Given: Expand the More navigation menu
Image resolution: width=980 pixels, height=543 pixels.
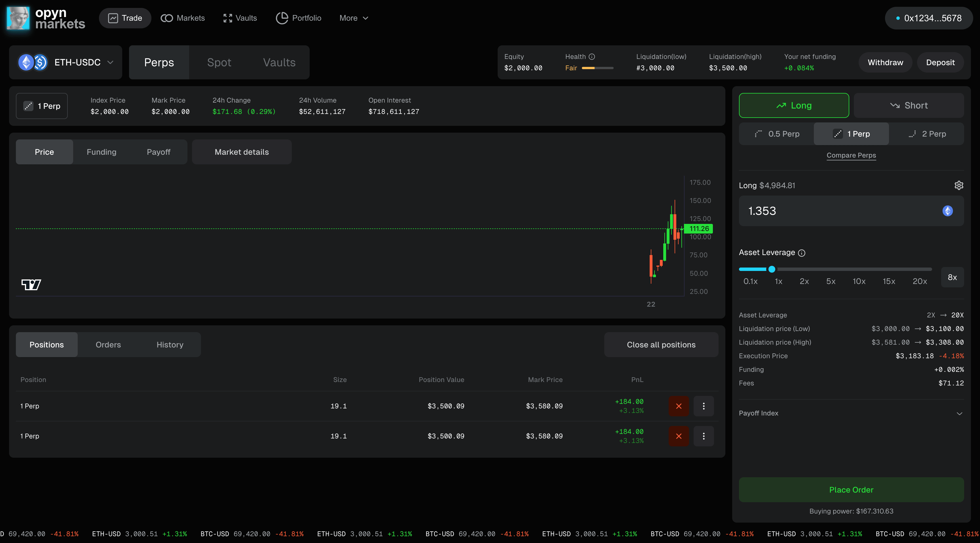Looking at the screenshot, I should pos(353,18).
